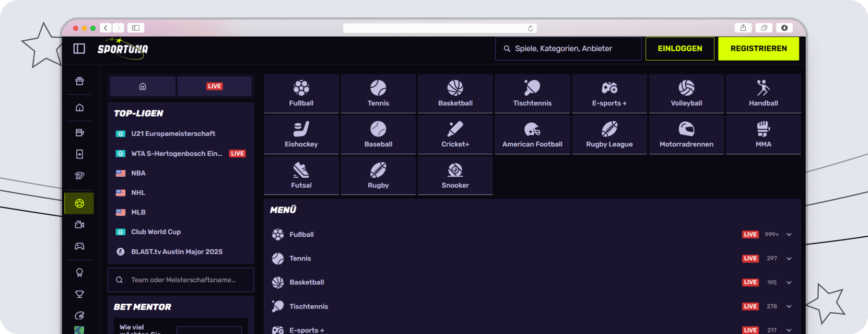Select the Tischtennis sport tile
Screen dimensions: 868x334
532,94
